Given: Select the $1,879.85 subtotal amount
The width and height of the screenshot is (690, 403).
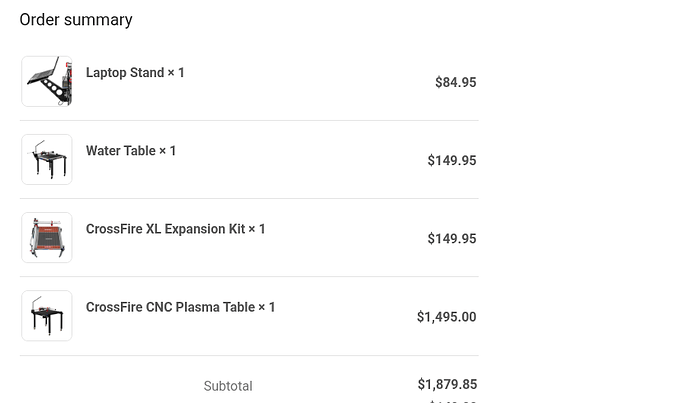Looking at the screenshot, I should pos(447,385).
